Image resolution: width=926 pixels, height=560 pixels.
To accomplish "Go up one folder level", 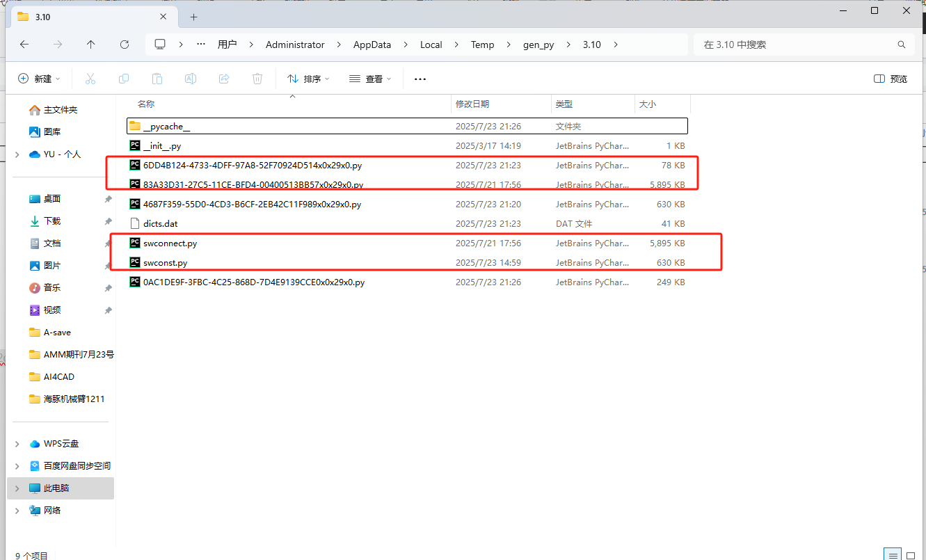I will tap(90, 44).
